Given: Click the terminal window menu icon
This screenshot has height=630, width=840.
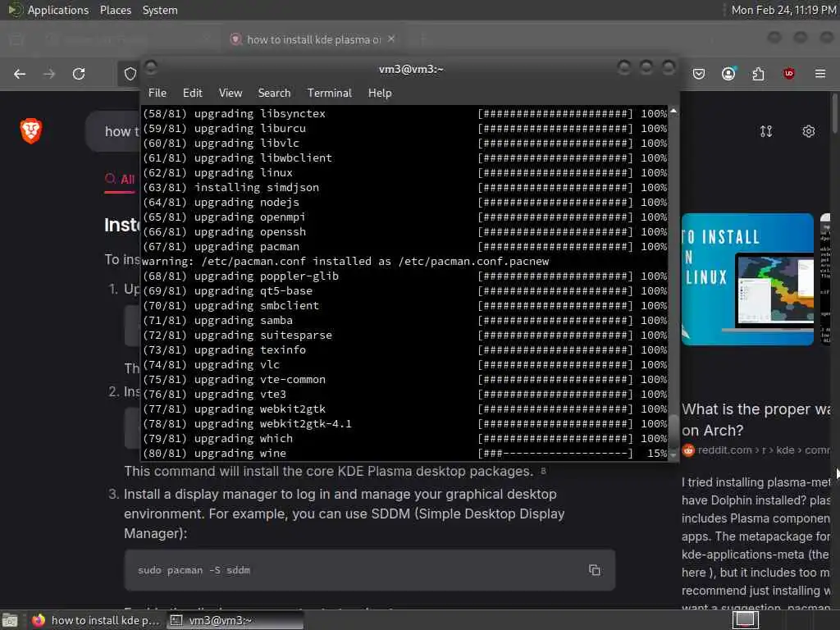Looking at the screenshot, I should tap(151, 67).
